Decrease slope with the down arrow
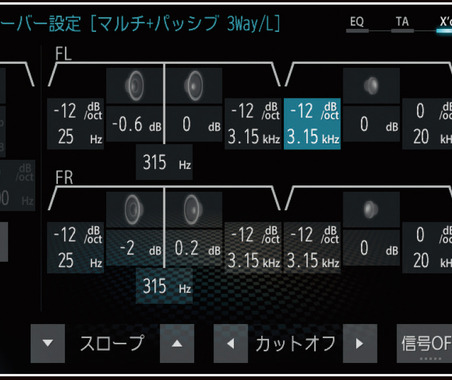452x380 pixels. [x=48, y=343]
